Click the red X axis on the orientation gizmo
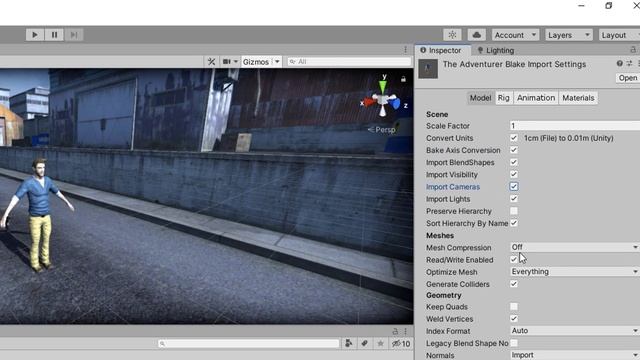The width and height of the screenshot is (640, 360). click(x=370, y=102)
